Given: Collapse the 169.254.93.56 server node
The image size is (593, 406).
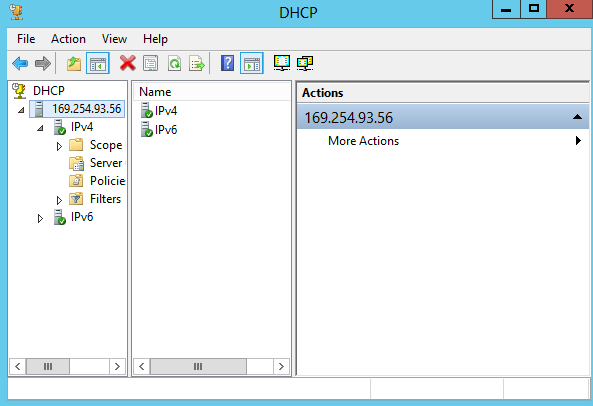Looking at the screenshot, I should click(x=21, y=110).
